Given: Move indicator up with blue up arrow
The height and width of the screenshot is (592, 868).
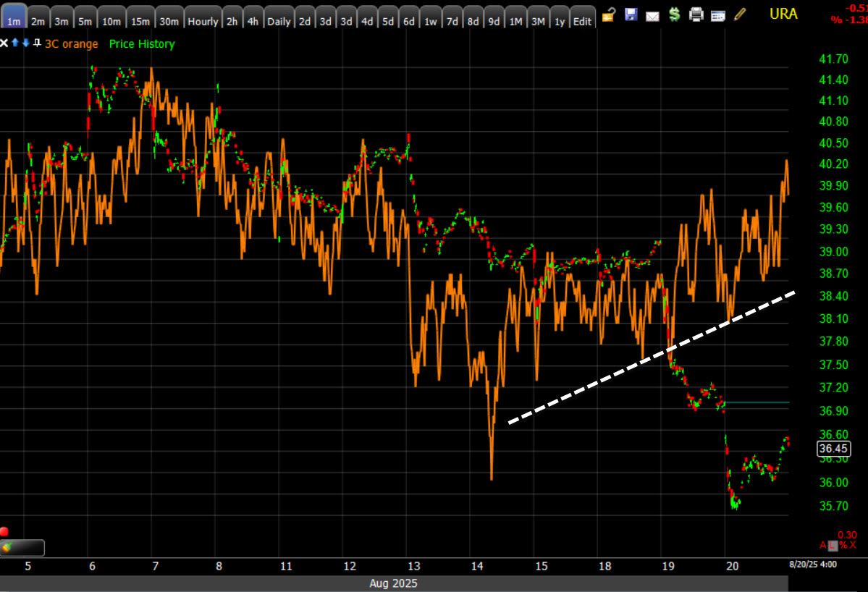Looking at the screenshot, I should [15, 43].
